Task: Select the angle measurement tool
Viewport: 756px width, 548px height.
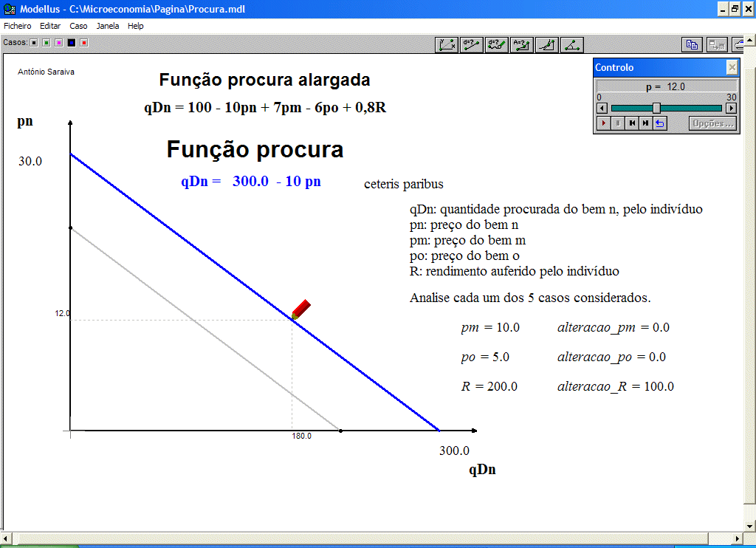Action: tap(572, 44)
